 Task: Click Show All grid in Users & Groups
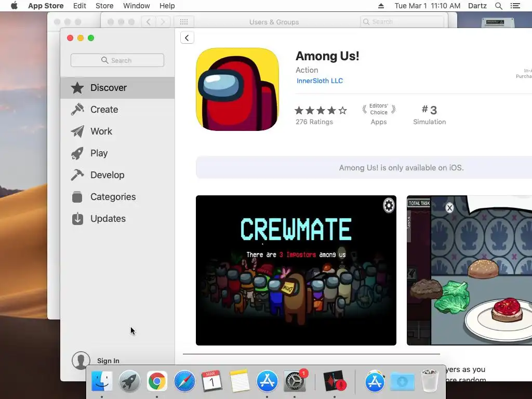(184, 22)
